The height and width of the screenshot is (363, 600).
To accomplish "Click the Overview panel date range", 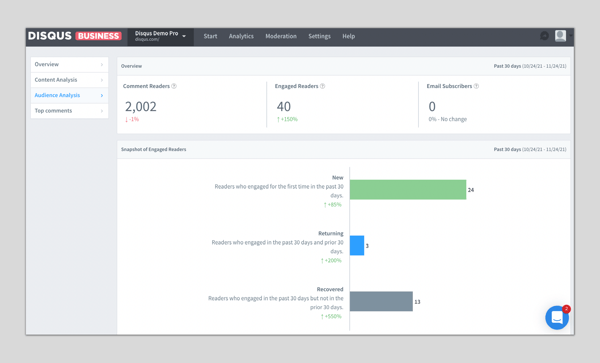I will (530, 66).
